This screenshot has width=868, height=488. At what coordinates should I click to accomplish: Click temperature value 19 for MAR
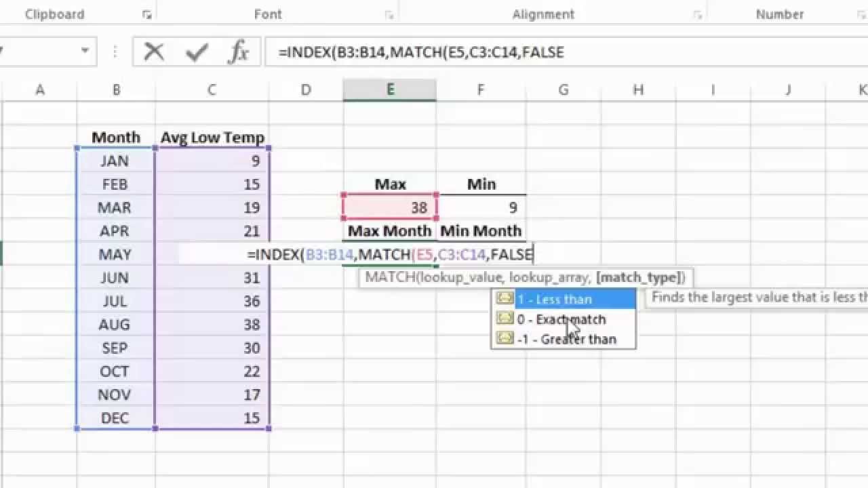[x=212, y=207]
